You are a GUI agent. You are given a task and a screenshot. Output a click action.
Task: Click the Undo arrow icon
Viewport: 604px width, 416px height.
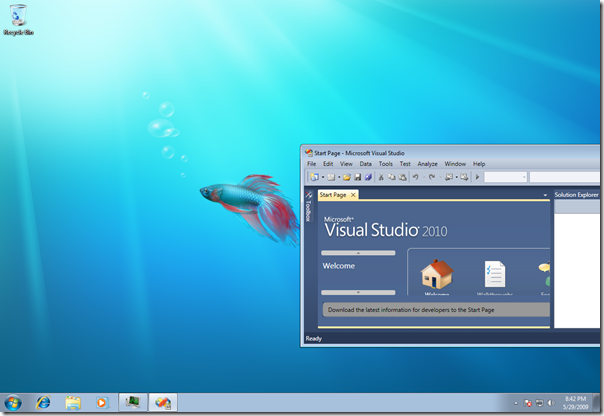(415, 177)
